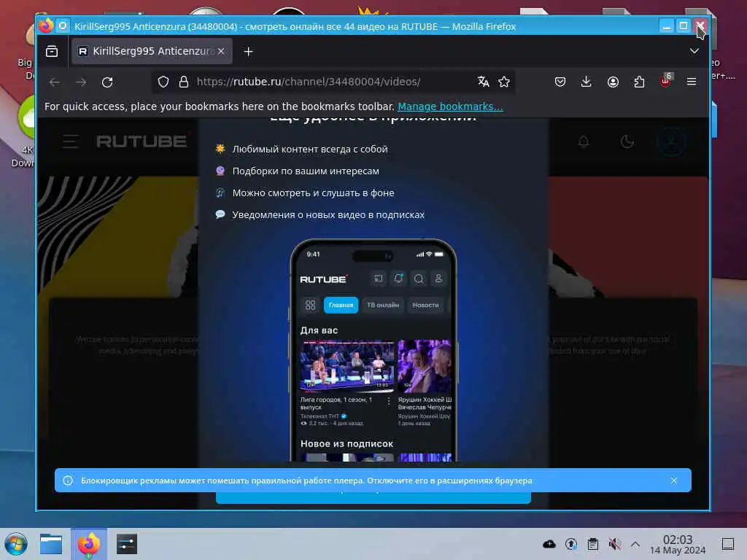This screenshot has width=747, height=560.
Task: Toggle RUTUBE dark theme moon icon
Action: [627, 141]
